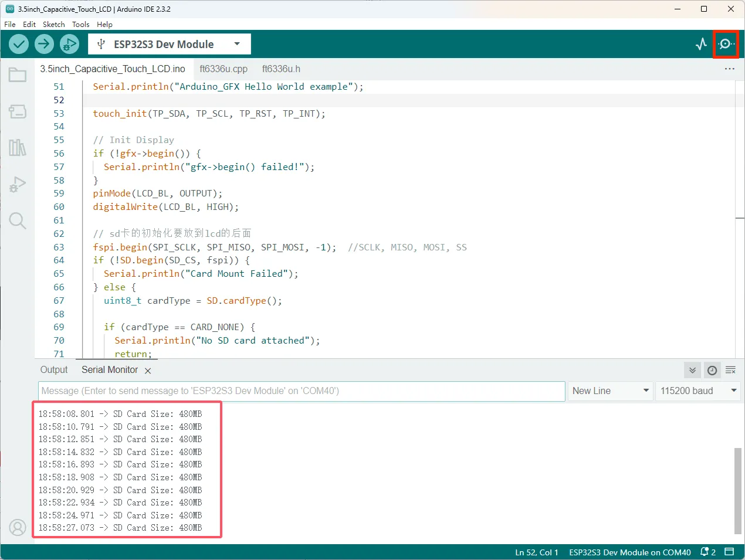The width and height of the screenshot is (745, 560).
Task: Open the New Line ending dropdown
Action: [611, 391]
